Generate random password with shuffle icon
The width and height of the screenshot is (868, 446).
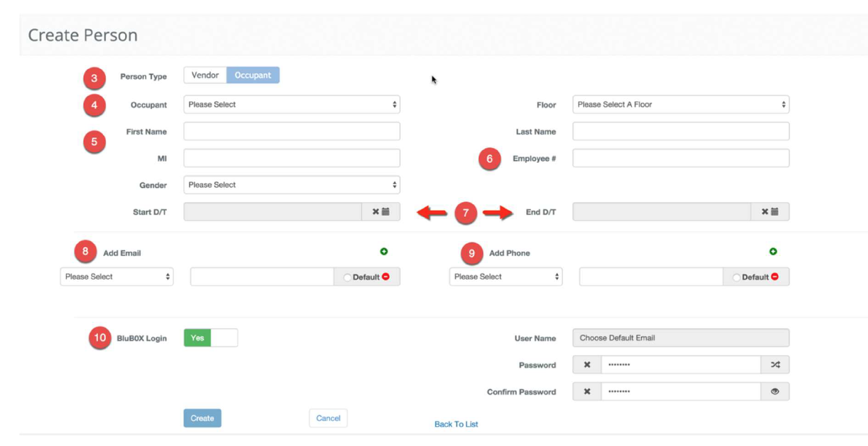click(775, 365)
